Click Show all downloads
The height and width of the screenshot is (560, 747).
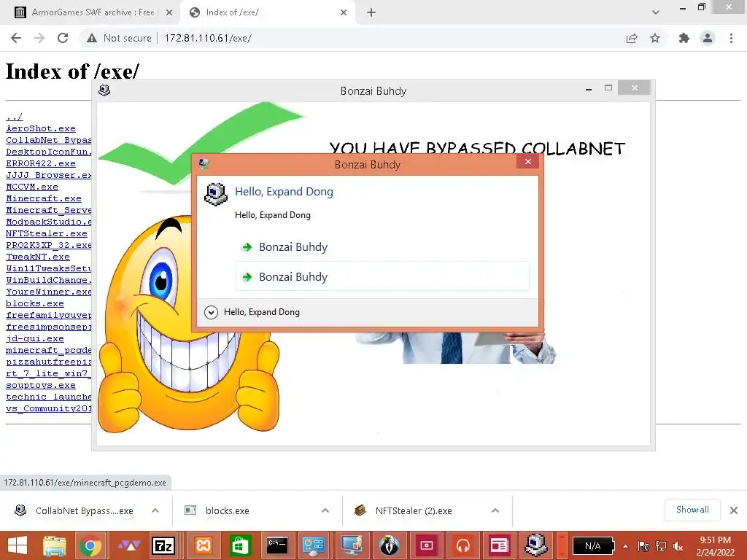coord(692,510)
